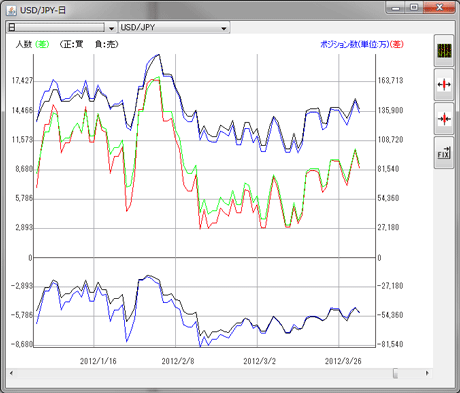Screen dimensions: 460x393
Task: Click the -27,180 right axis value
Action: (x=390, y=286)
